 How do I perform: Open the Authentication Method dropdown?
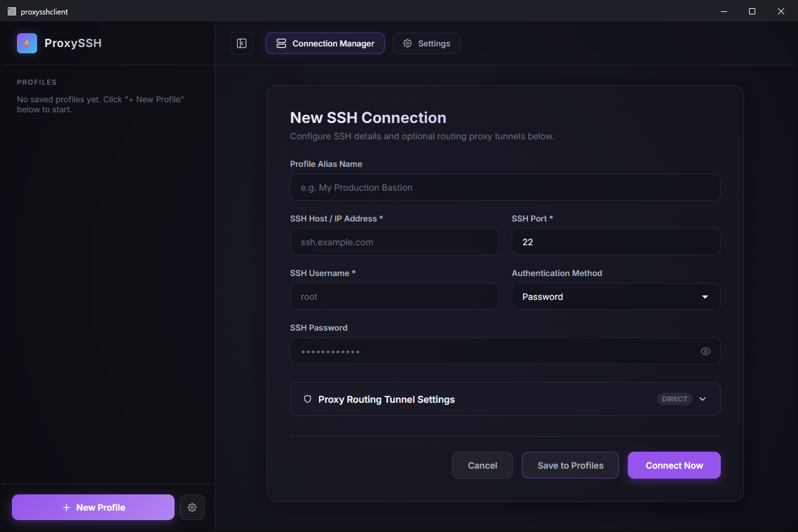[x=616, y=297]
